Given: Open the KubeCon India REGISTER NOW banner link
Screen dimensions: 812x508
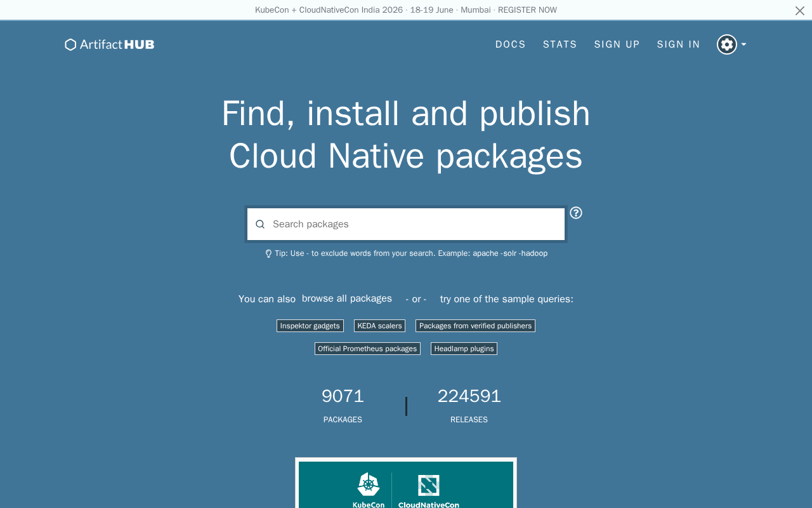Looking at the screenshot, I should point(406,10).
